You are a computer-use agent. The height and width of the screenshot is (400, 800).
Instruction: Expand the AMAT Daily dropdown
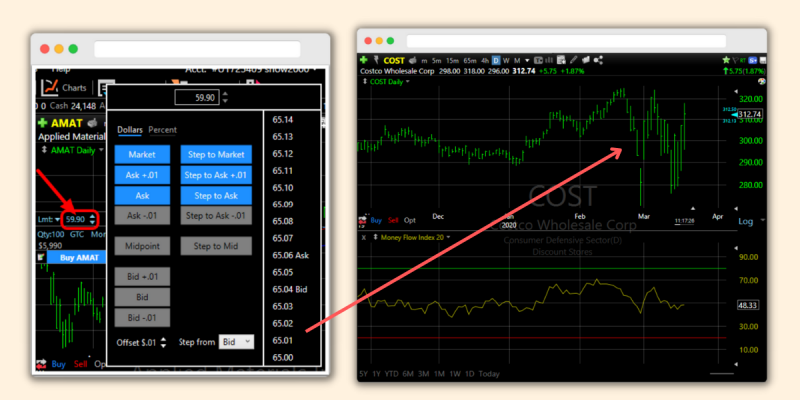pyautogui.click(x=101, y=150)
